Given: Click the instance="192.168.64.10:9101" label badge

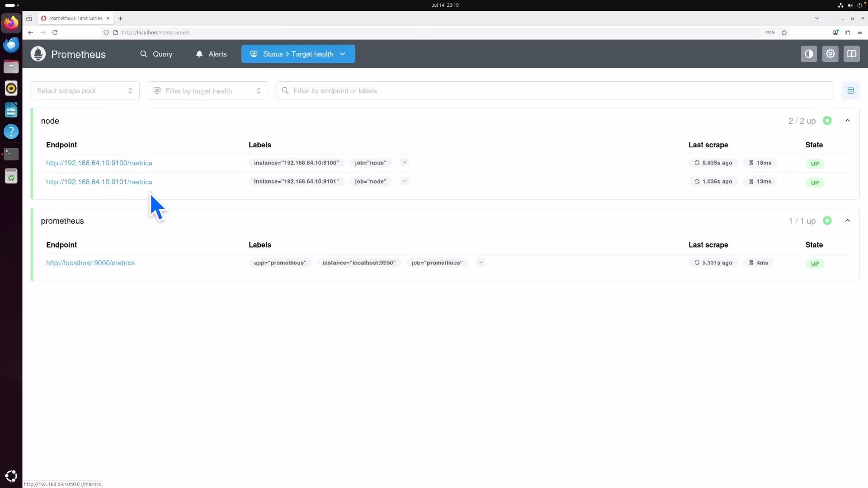Looking at the screenshot, I should tap(296, 181).
